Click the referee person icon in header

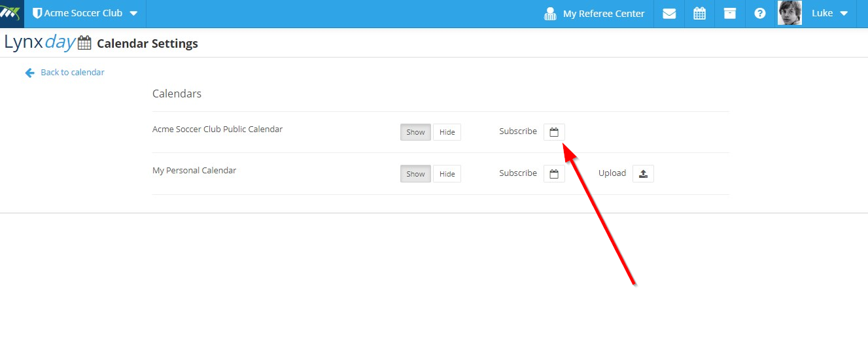click(x=550, y=14)
